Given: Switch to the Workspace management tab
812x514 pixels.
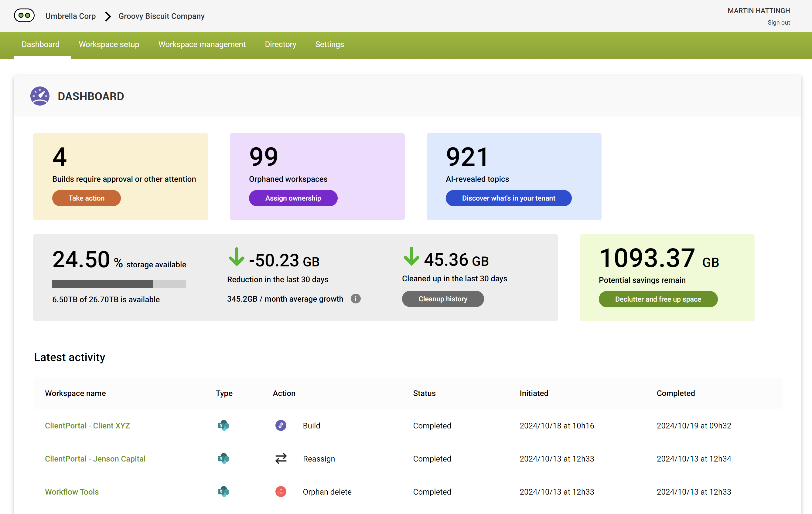Looking at the screenshot, I should tap(202, 44).
